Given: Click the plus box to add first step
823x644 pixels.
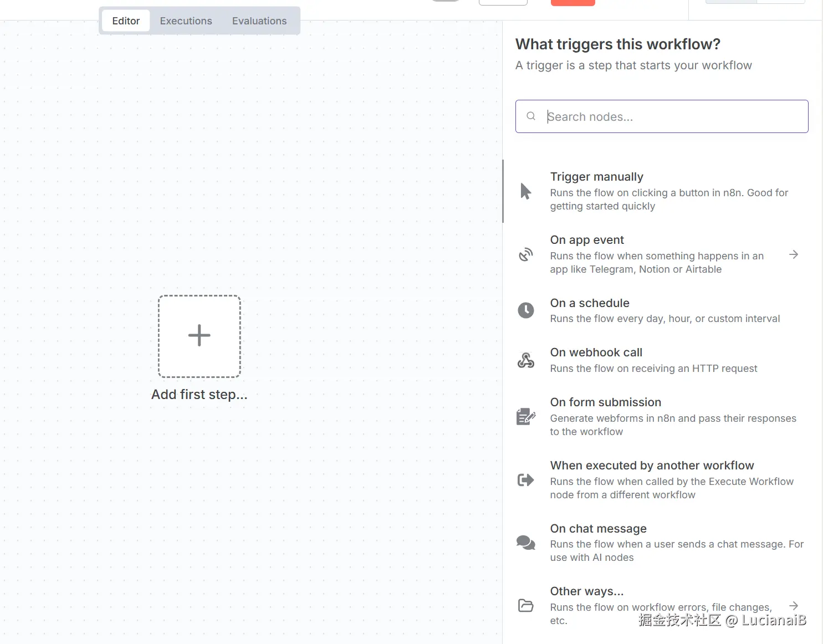Looking at the screenshot, I should click(200, 336).
